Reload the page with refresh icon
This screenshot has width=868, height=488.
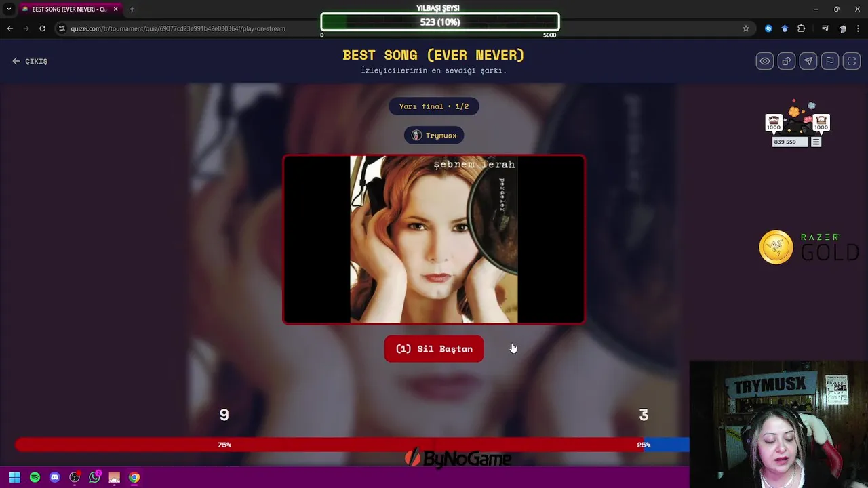point(42,28)
